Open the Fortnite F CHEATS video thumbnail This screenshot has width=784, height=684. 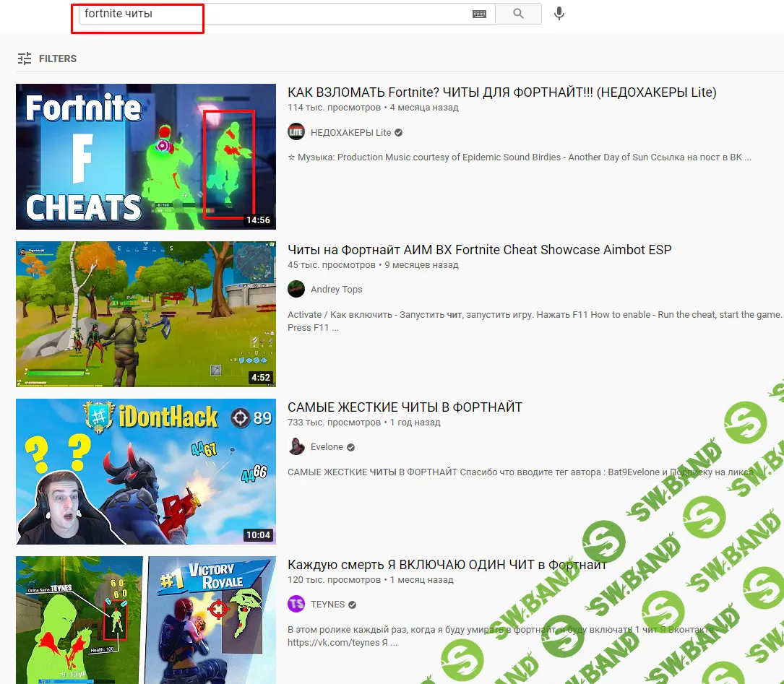pos(146,157)
